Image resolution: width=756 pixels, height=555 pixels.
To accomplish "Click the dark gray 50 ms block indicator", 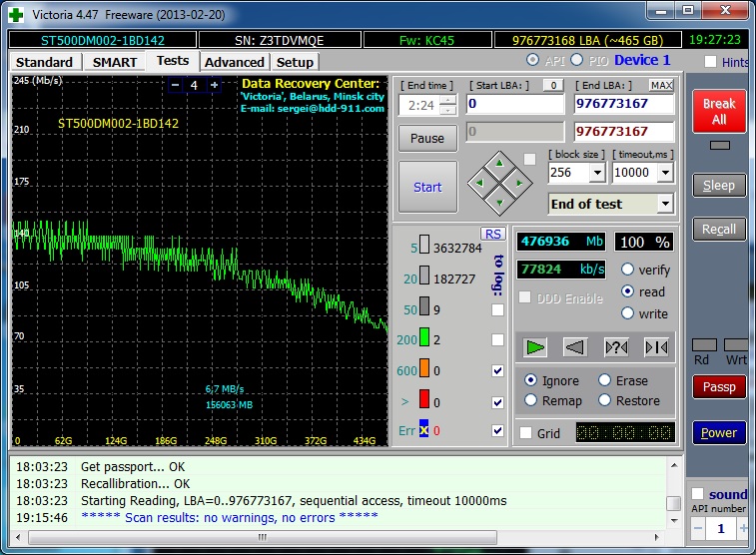I will [x=424, y=305].
